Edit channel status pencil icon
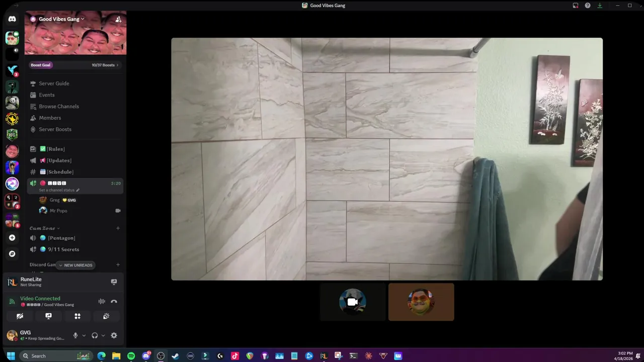The width and height of the screenshot is (644, 362). pyautogui.click(x=77, y=190)
